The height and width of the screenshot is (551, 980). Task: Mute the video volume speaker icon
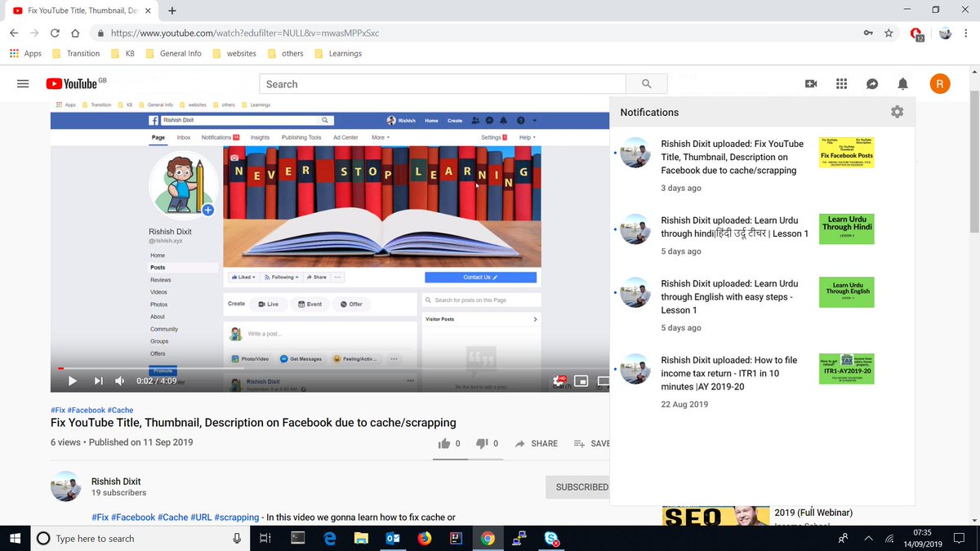point(120,380)
